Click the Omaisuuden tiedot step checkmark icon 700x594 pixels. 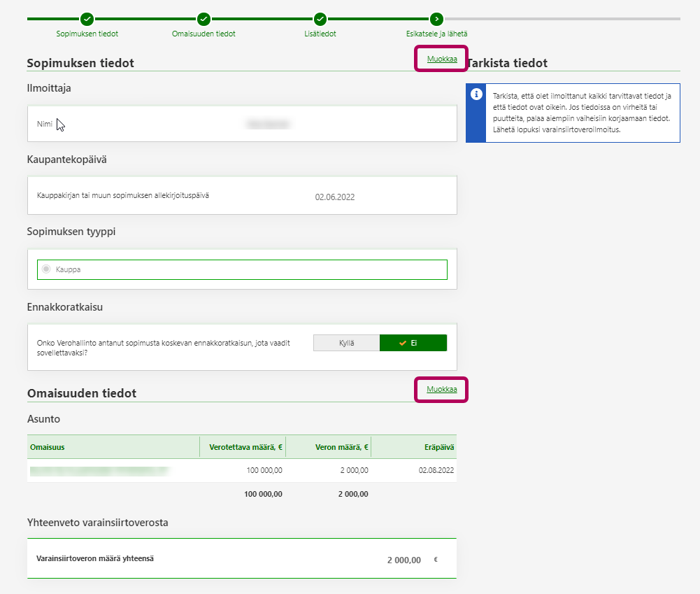[203, 19]
